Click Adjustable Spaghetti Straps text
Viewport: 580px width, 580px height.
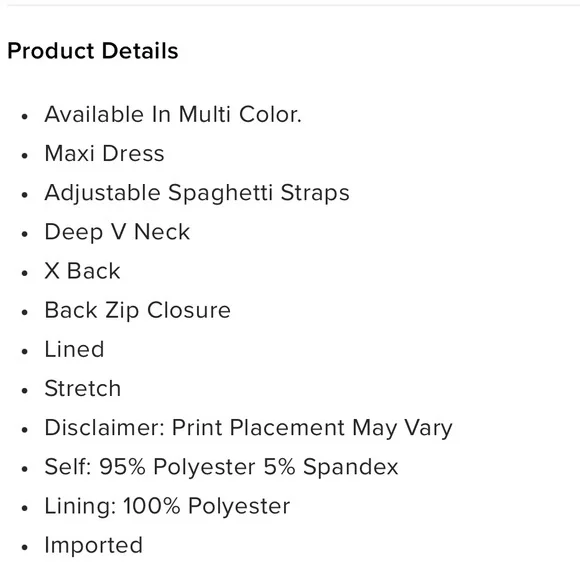point(197,193)
